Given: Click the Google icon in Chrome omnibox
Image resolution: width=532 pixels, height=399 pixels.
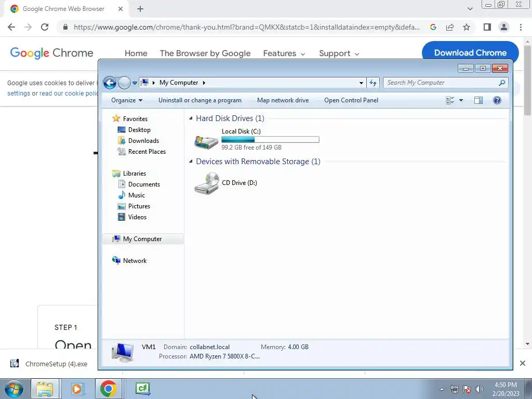Looking at the screenshot, I should (x=433, y=27).
